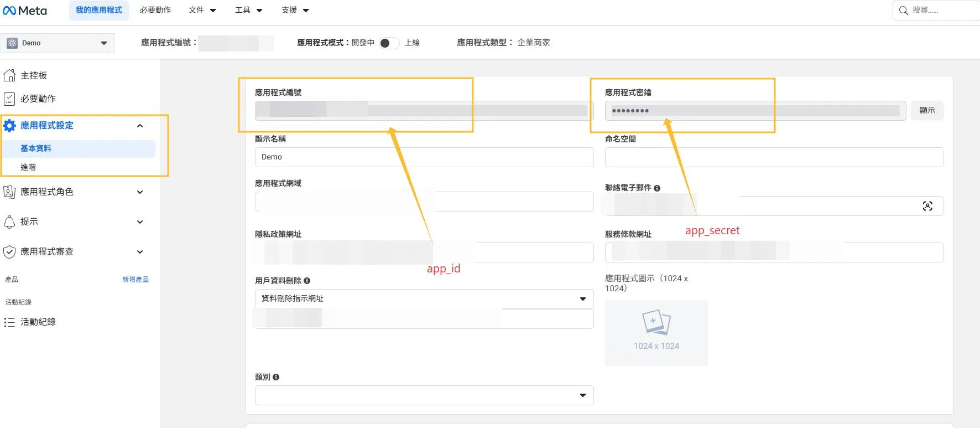Open the 文件 menu dropdown

pyautogui.click(x=202, y=11)
